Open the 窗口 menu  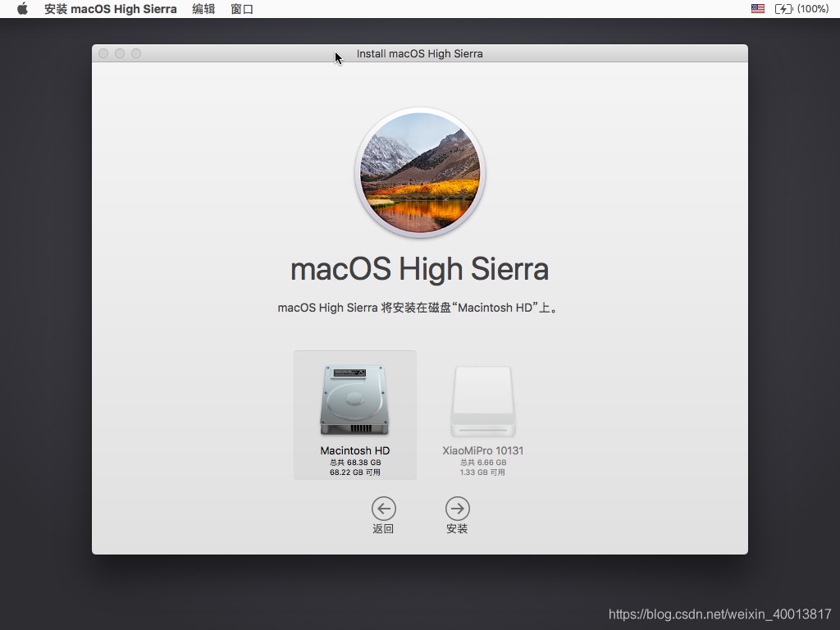(x=242, y=9)
